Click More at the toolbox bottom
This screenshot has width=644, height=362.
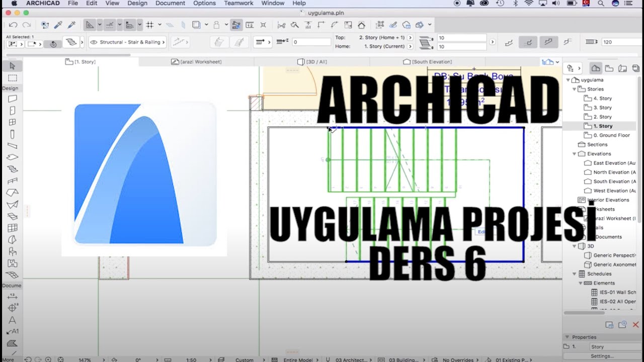(8, 359)
